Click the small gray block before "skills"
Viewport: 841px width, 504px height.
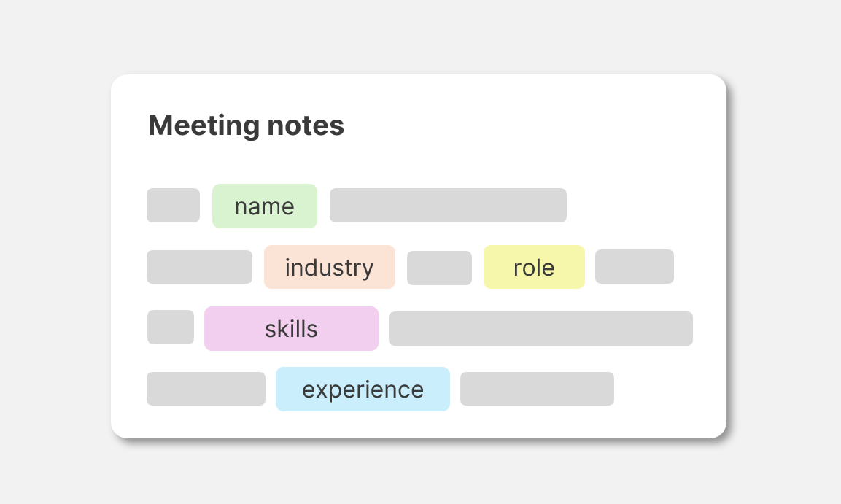coord(171,327)
